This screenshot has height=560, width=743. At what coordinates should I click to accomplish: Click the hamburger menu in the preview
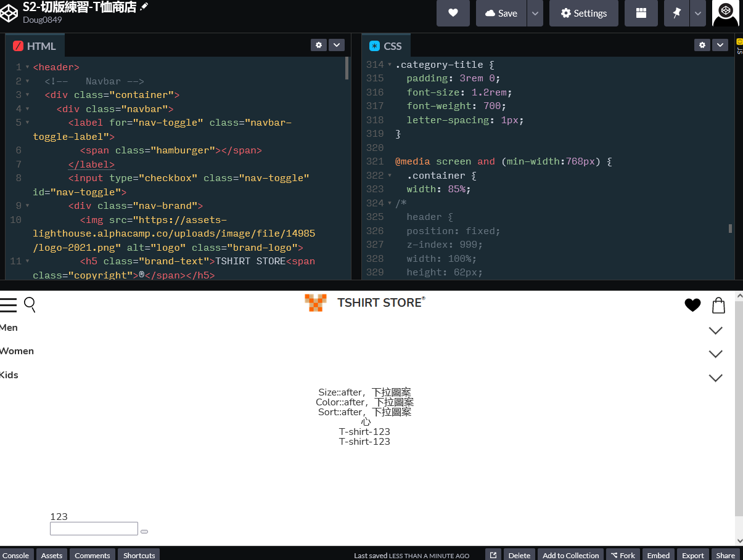(x=9, y=304)
